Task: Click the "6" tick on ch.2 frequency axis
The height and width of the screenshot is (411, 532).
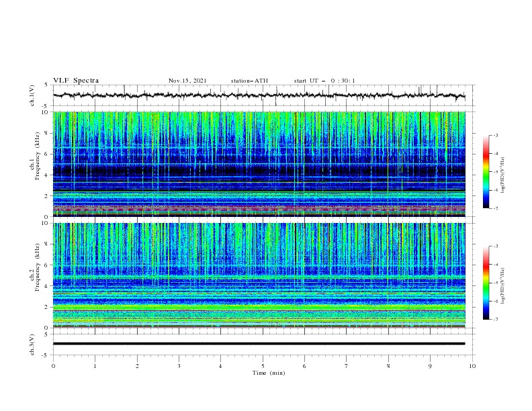Action: pos(47,265)
